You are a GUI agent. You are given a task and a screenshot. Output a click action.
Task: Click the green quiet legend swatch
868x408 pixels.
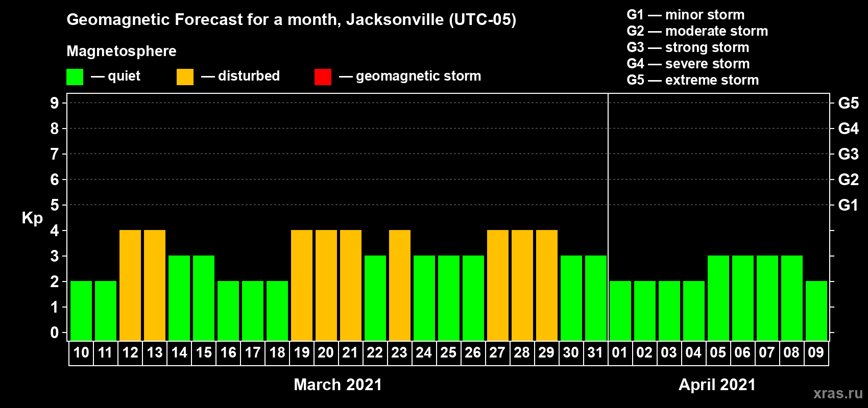(75, 77)
